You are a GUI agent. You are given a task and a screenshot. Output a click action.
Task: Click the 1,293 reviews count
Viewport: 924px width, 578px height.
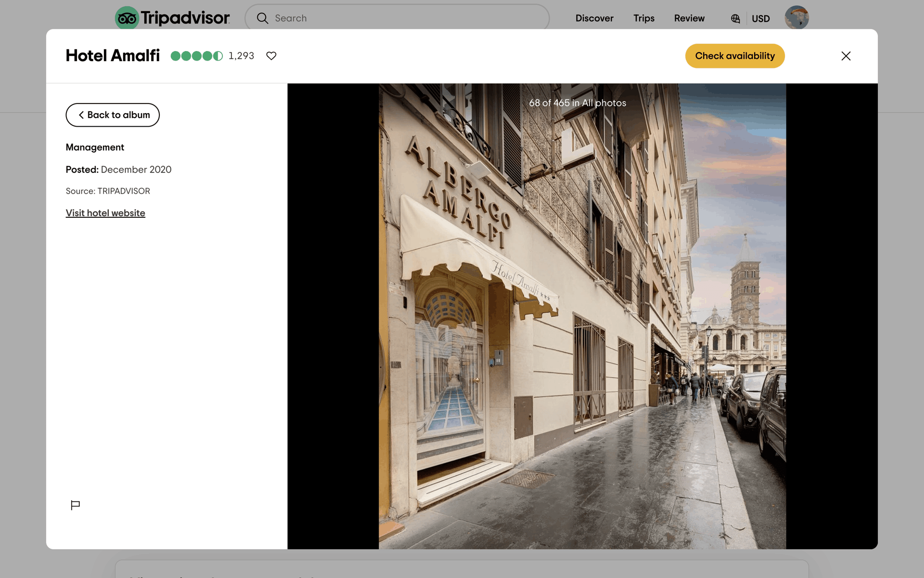pyautogui.click(x=241, y=56)
